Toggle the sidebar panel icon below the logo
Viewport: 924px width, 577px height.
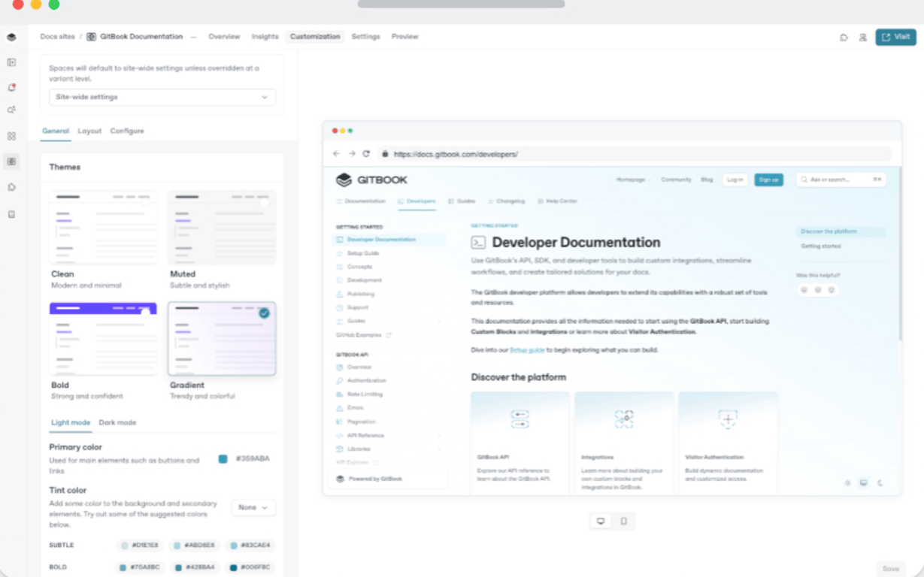(x=11, y=62)
